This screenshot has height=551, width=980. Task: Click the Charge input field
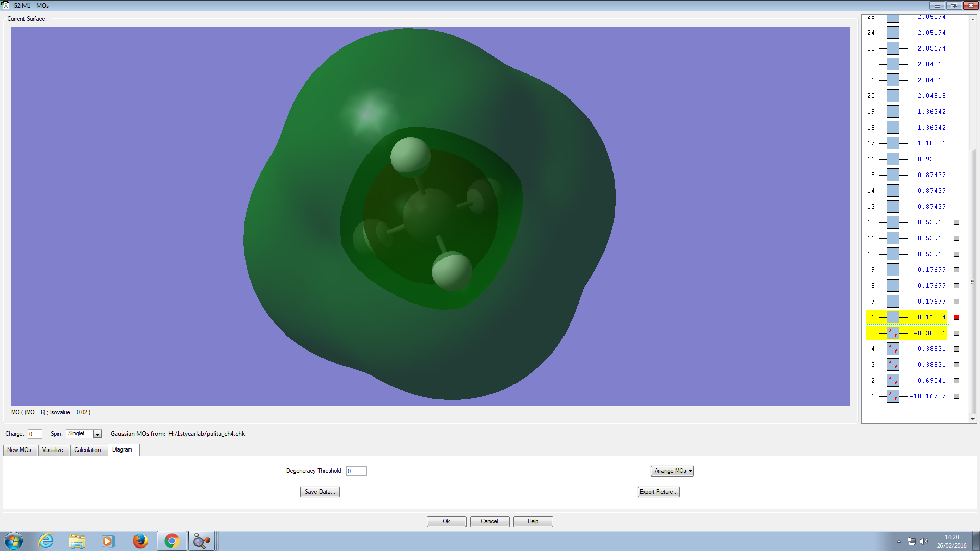(x=35, y=434)
